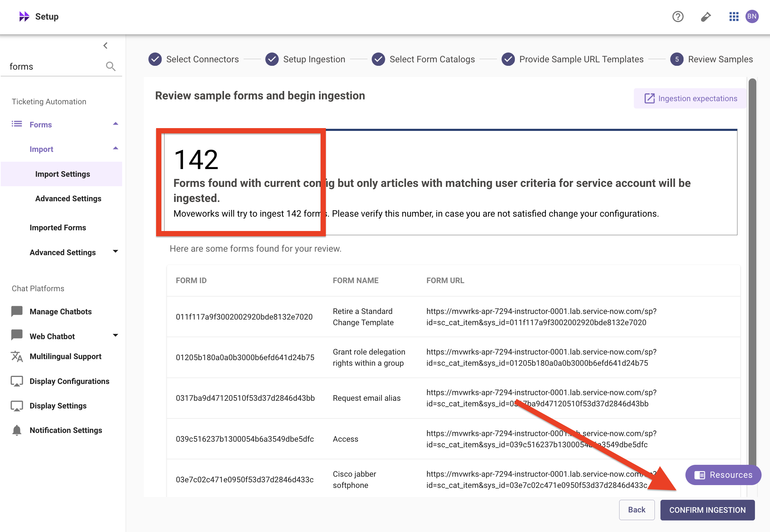Select form ID 011f117a9f3002002920bde8132e7020

click(x=244, y=317)
